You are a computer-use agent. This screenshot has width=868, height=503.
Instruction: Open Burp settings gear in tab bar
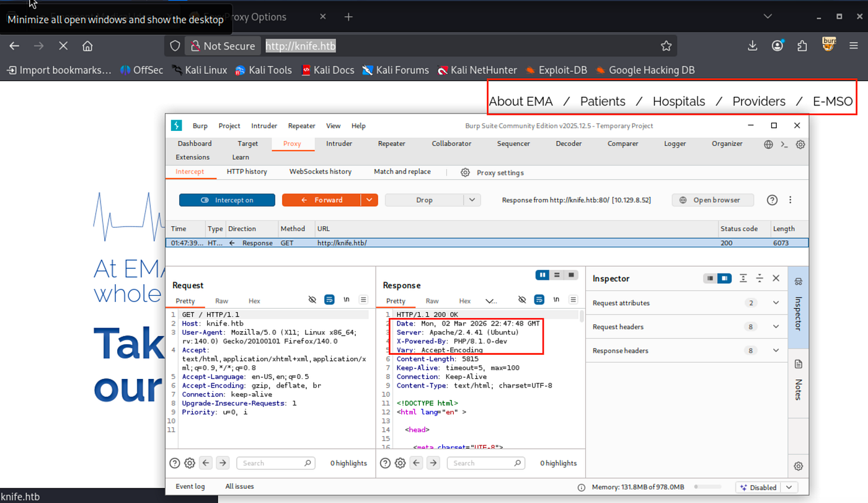click(800, 144)
